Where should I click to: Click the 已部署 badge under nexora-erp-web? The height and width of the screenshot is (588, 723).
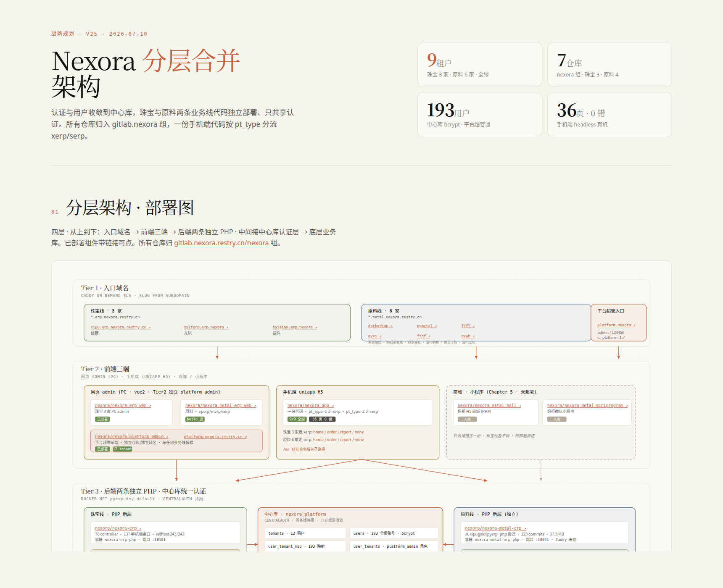pos(103,419)
